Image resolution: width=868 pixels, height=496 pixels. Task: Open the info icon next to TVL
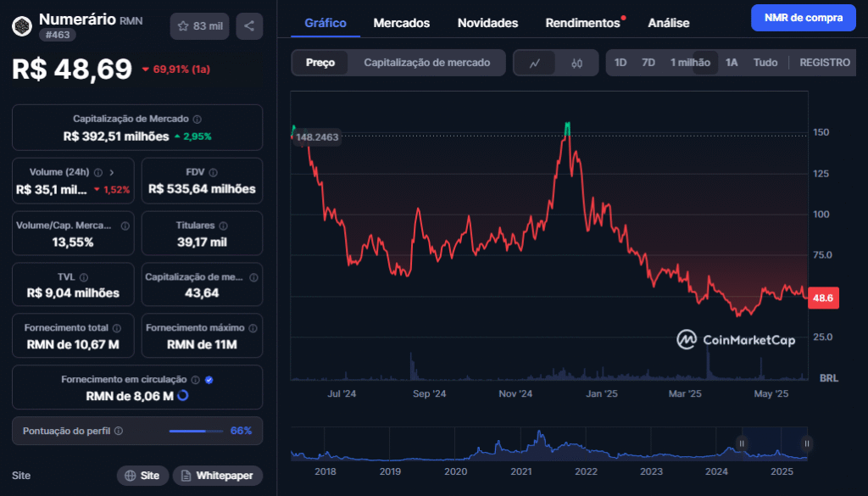click(83, 277)
